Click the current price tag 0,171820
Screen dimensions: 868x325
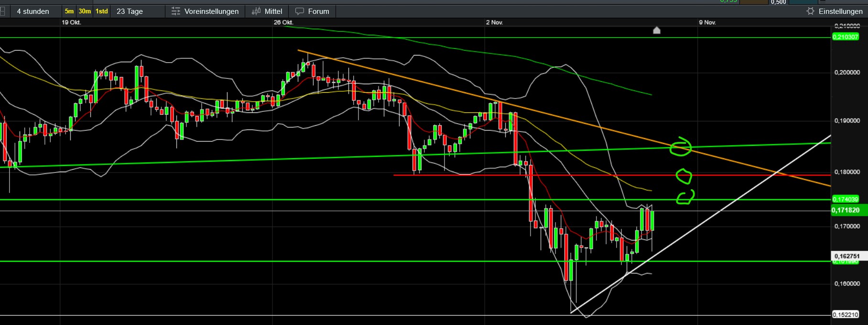[846, 210]
